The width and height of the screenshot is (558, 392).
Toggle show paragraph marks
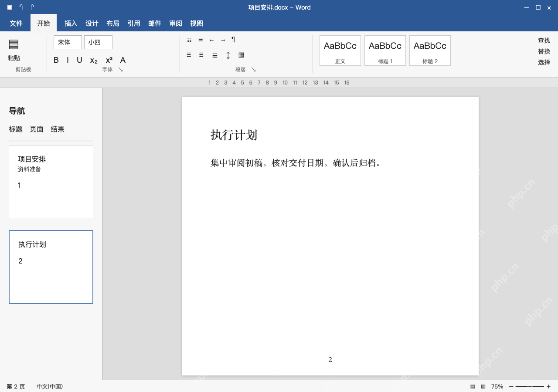233,40
